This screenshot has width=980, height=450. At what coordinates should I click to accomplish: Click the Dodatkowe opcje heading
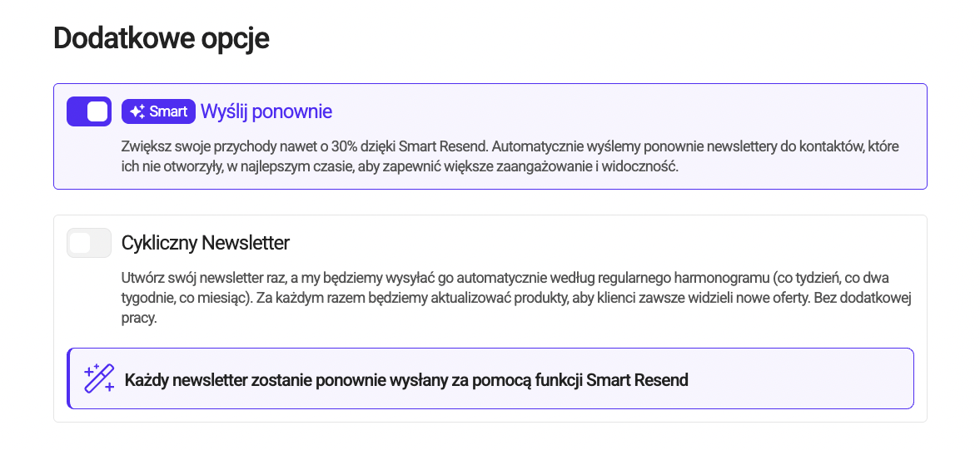point(162,38)
